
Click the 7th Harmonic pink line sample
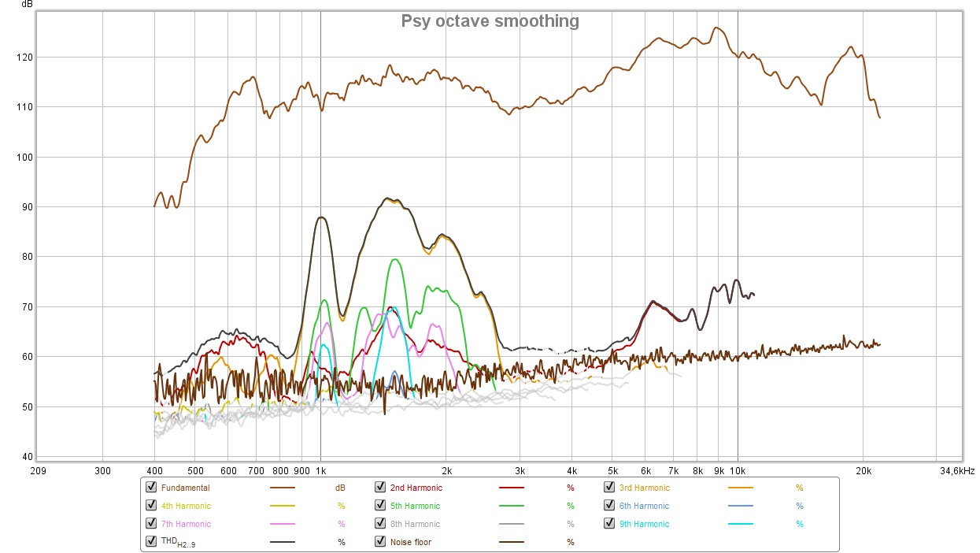(283, 525)
